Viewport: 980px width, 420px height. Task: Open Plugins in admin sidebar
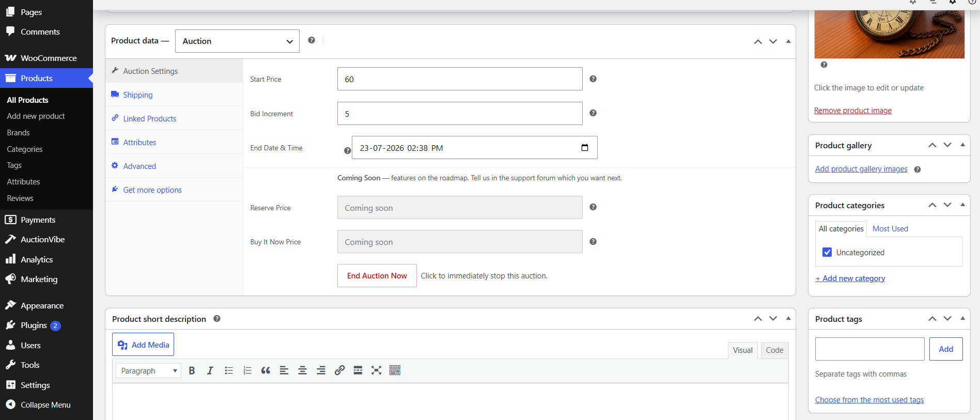(46, 325)
